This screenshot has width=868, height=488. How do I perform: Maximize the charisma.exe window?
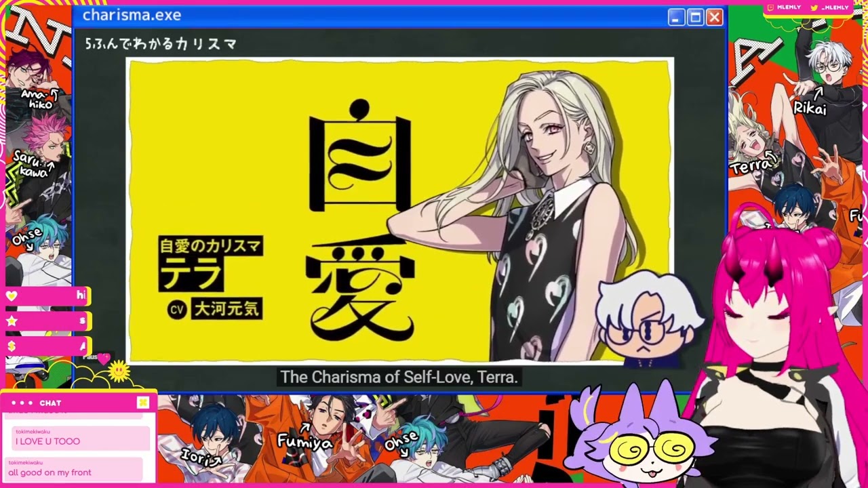[x=695, y=18]
